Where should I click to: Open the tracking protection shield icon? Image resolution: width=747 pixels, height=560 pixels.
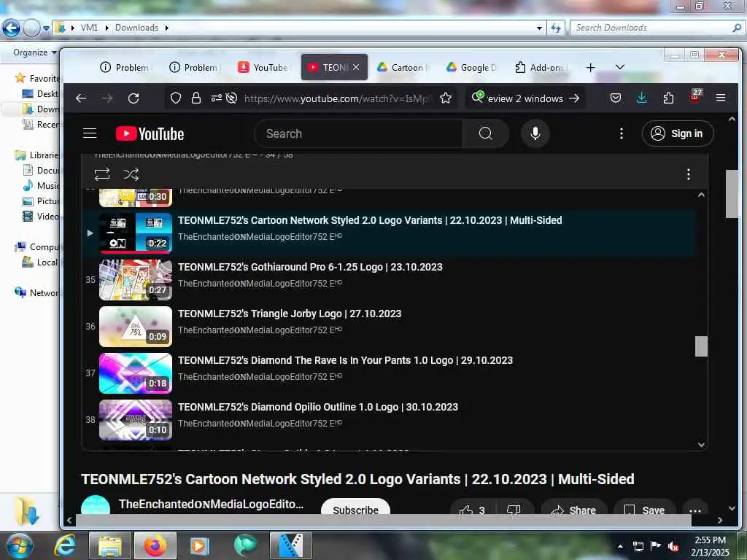coord(176,98)
